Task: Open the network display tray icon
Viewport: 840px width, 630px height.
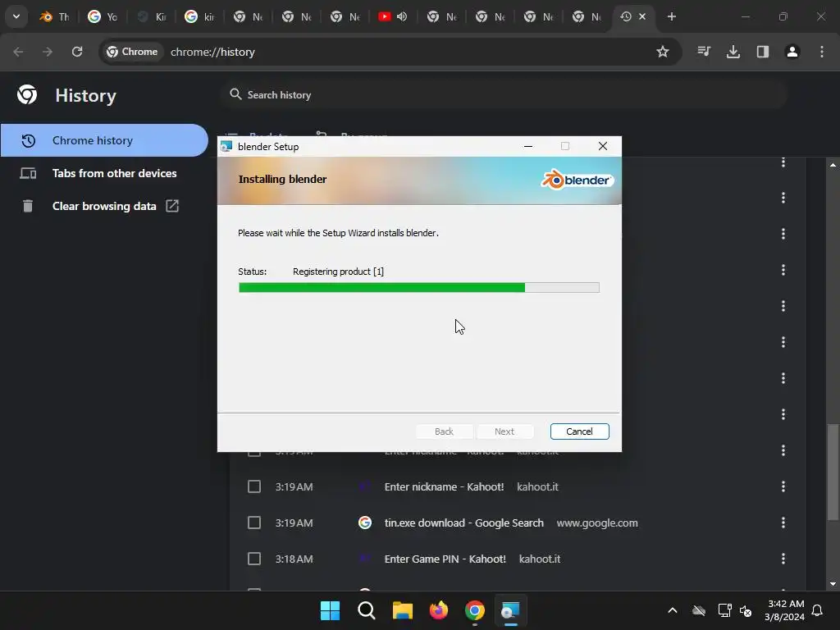Action: coord(724,610)
